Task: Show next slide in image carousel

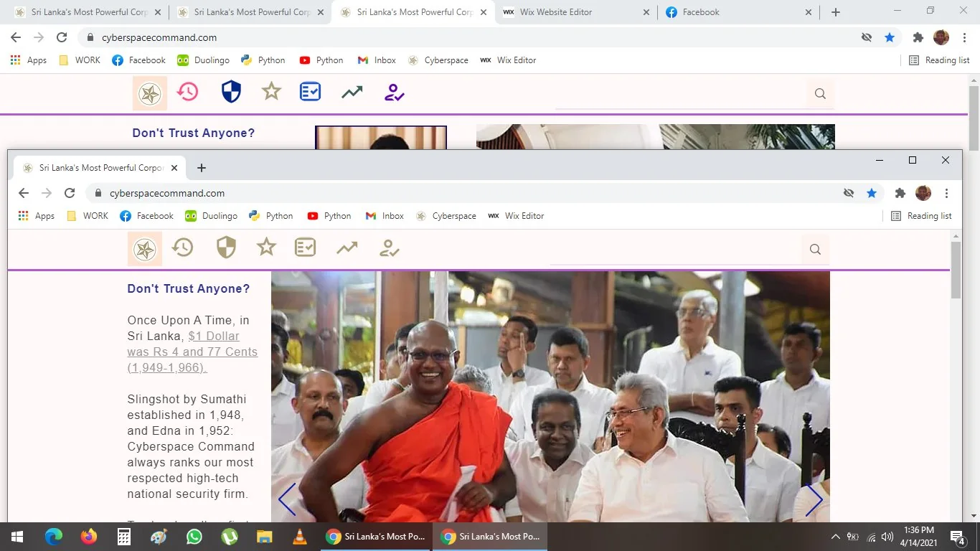Action: coord(814,500)
